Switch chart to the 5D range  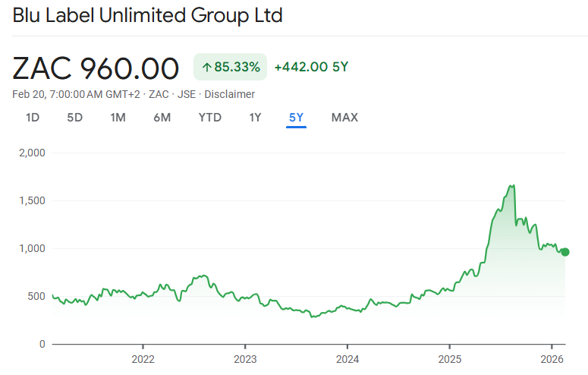(74, 118)
